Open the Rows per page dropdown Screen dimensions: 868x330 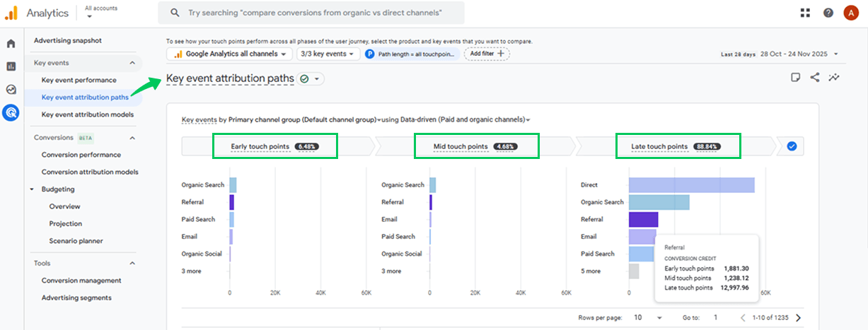(648, 318)
